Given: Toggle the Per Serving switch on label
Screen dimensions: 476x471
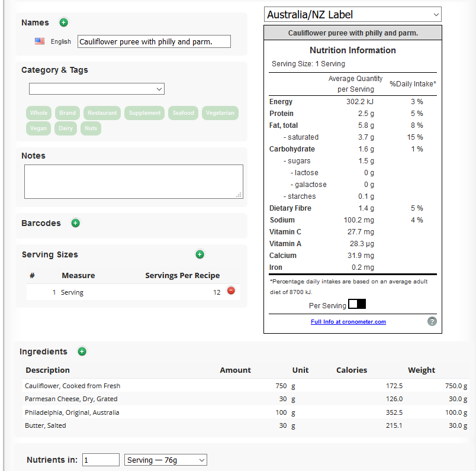Looking at the screenshot, I should (x=357, y=304).
